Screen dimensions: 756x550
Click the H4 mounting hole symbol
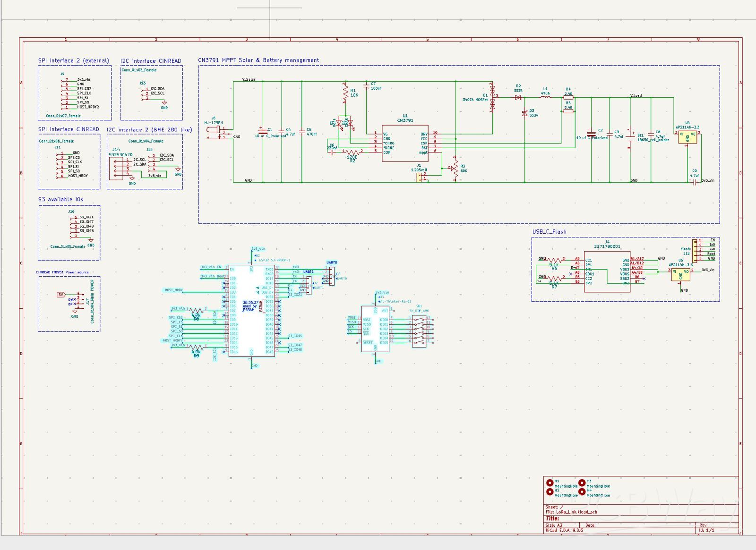tap(582, 492)
